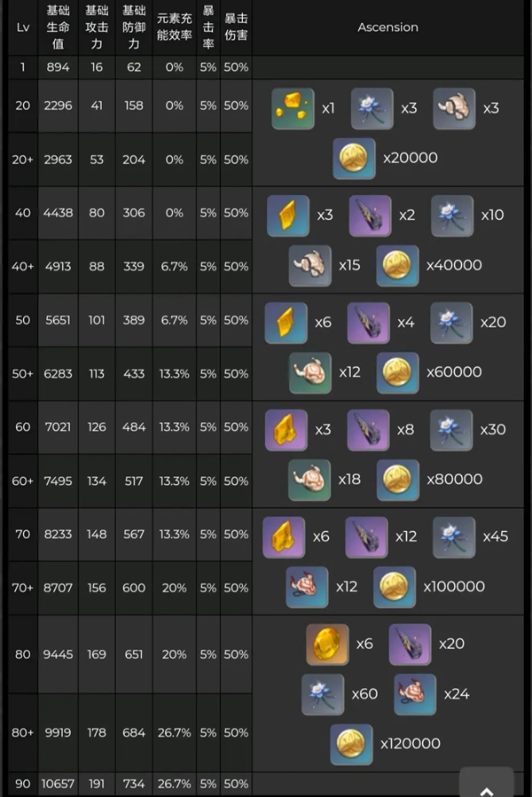
Task: Click the purple boss material icon marked x20
Action: pos(410,644)
